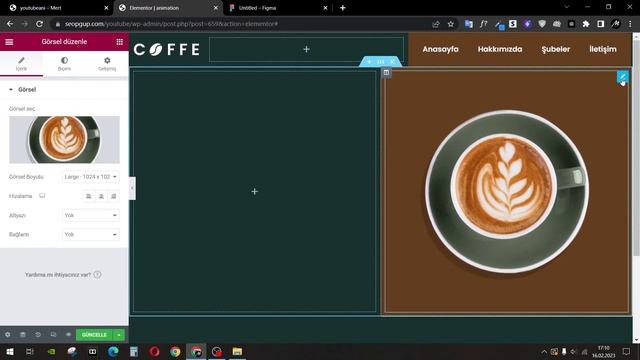Open the Navigator layers icon

click(23, 335)
